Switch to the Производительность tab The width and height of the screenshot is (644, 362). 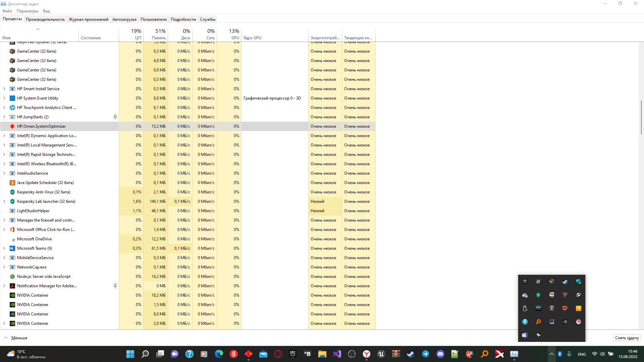coord(45,19)
